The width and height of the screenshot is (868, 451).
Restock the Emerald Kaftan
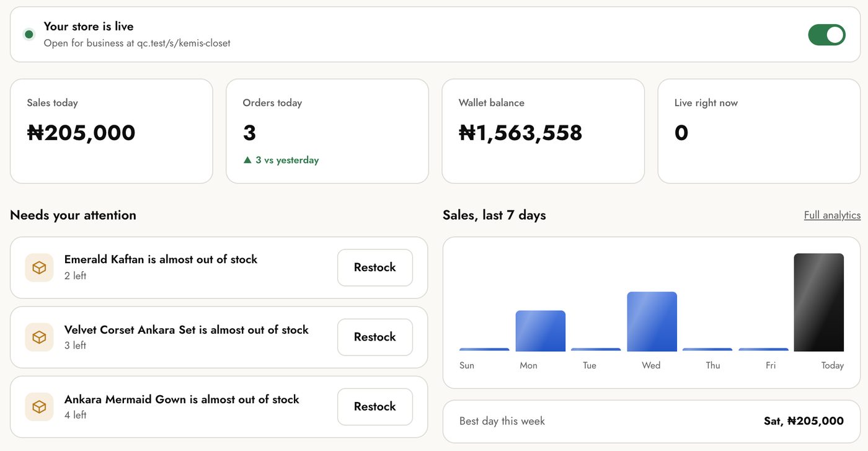pos(375,267)
